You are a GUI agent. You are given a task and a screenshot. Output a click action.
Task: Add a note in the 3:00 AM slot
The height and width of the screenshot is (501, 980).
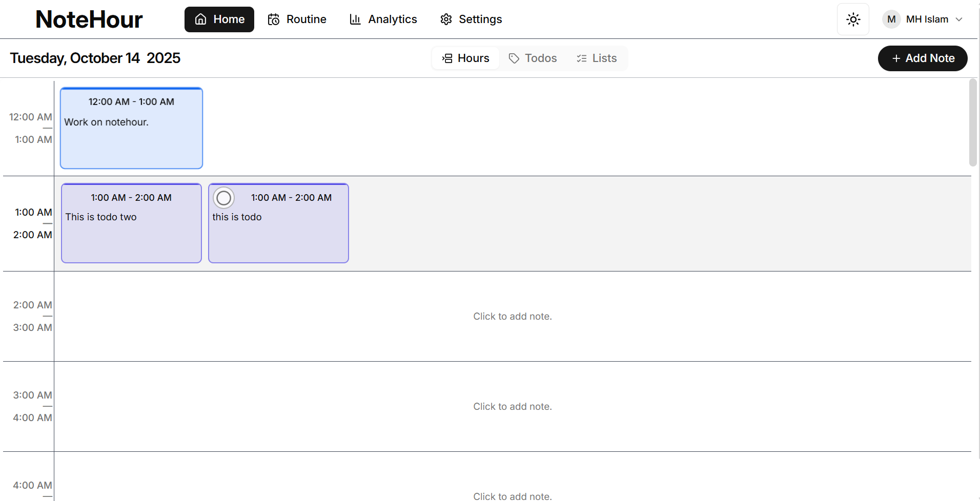click(513, 407)
